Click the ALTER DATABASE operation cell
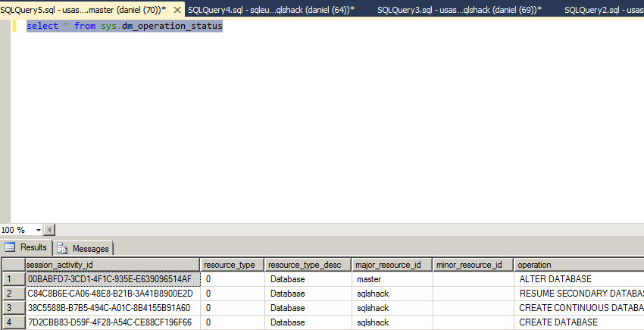This screenshot has height=330, width=644. 579,279
